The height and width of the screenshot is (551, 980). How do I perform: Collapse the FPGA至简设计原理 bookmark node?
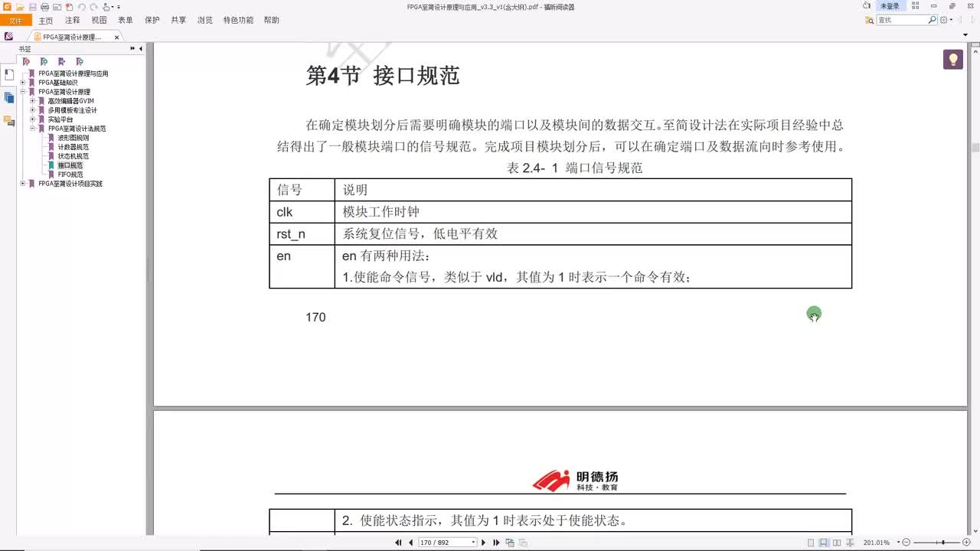tap(23, 92)
